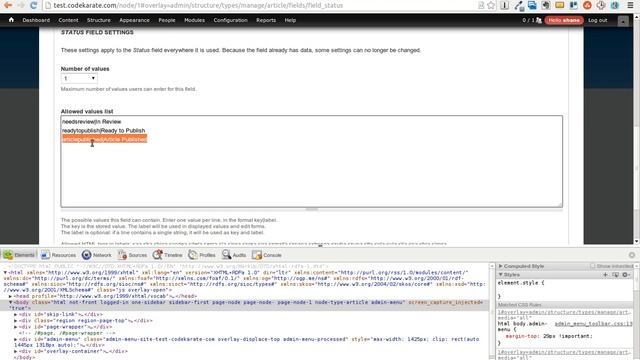The height and width of the screenshot is (360, 640).
Task: Click the eyedropper color picker extension icon
Action: [519, 5]
